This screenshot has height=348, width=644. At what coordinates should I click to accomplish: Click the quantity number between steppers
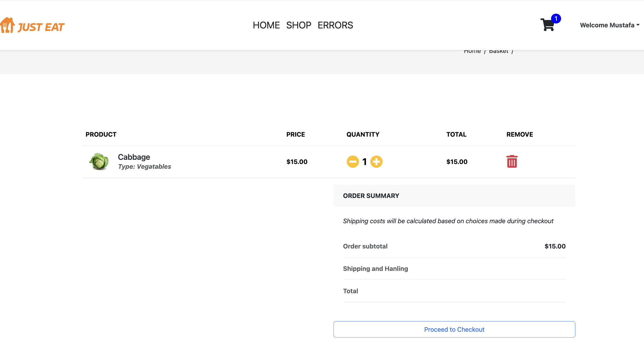pos(364,162)
